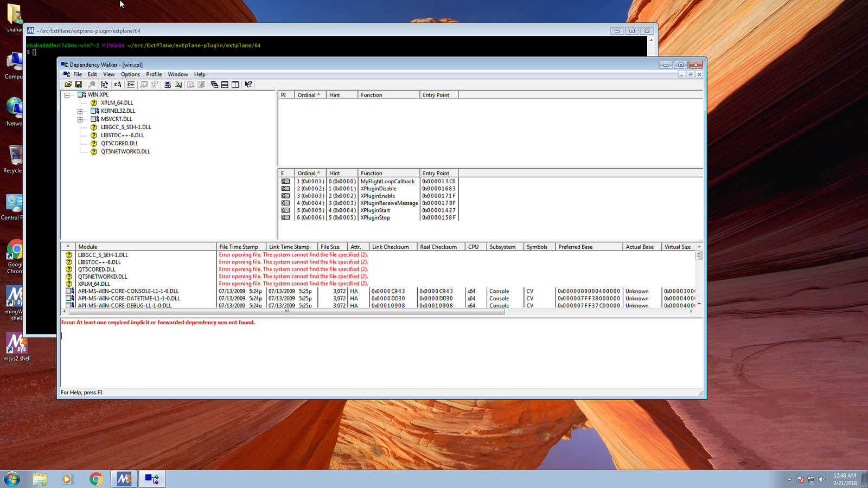The height and width of the screenshot is (488, 868).
Task: Click the Dependency Walker taskbar button
Action: (x=152, y=479)
